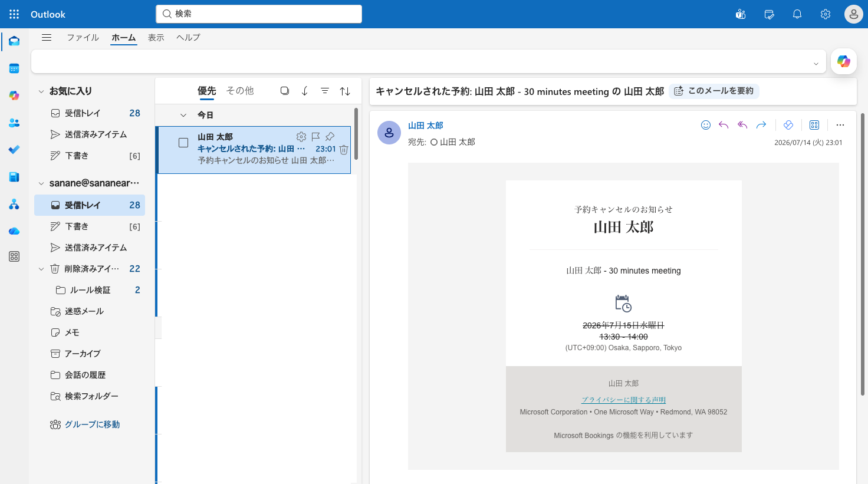
Task: Open the ファイル menu
Action: click(x=83, y=37)
